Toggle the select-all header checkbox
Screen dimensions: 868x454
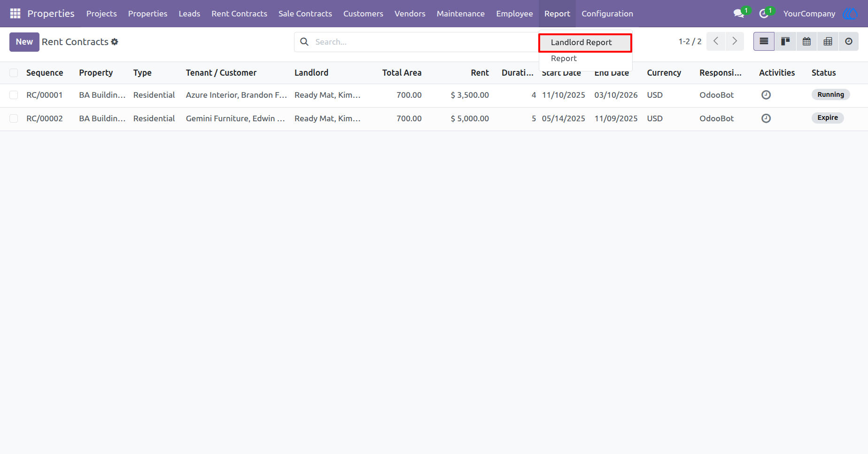click(x=14, y=73)
